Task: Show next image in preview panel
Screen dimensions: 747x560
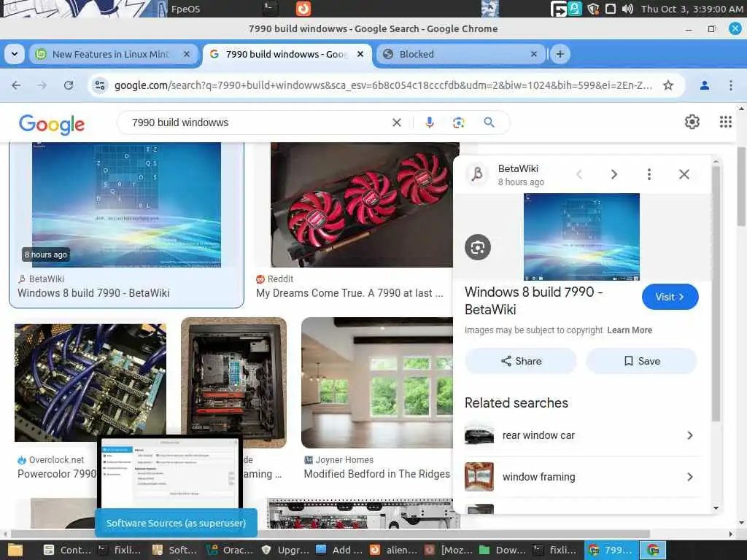Action: tap(614, 174)
